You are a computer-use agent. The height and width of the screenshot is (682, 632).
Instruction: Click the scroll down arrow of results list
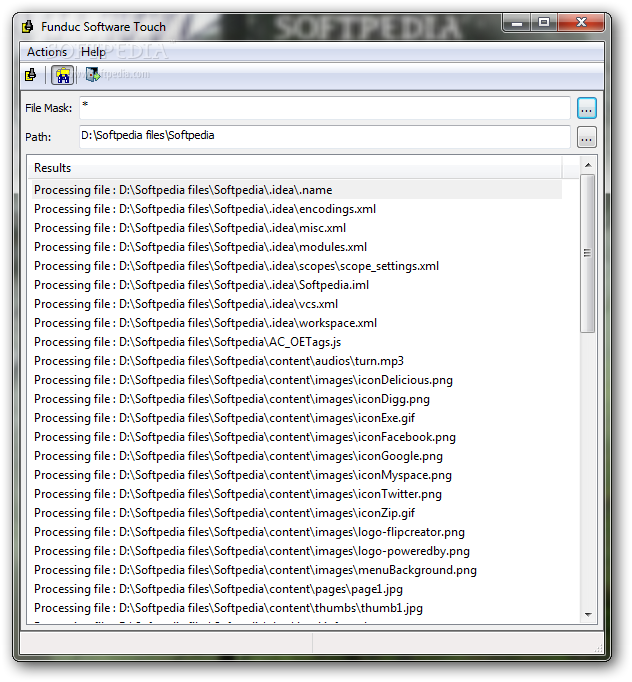[588, 615]
